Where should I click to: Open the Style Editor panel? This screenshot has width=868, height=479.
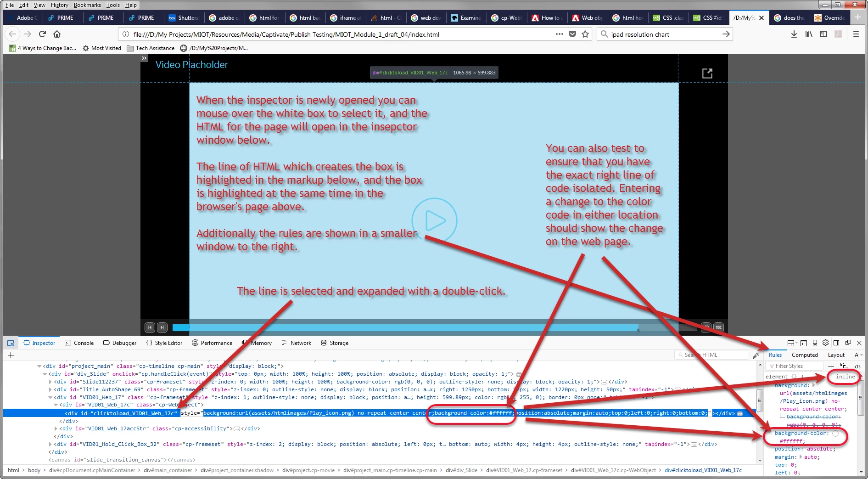[164, 343]
